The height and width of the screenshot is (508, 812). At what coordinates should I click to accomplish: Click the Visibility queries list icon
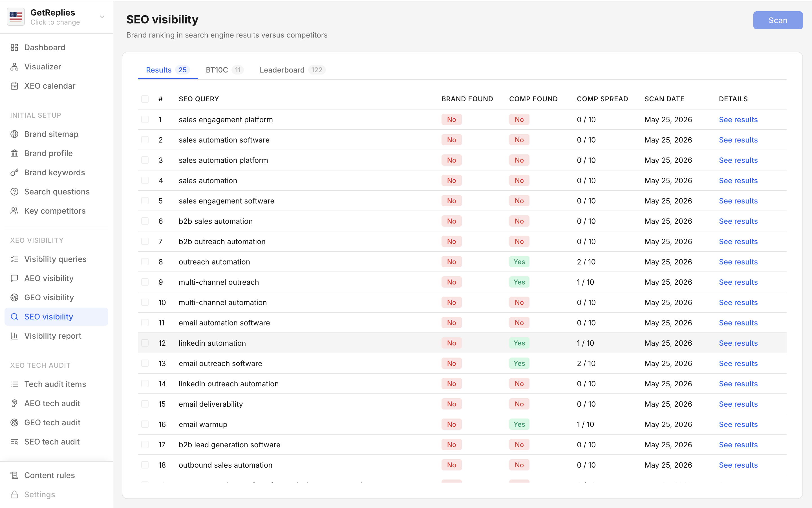[14, 259]
